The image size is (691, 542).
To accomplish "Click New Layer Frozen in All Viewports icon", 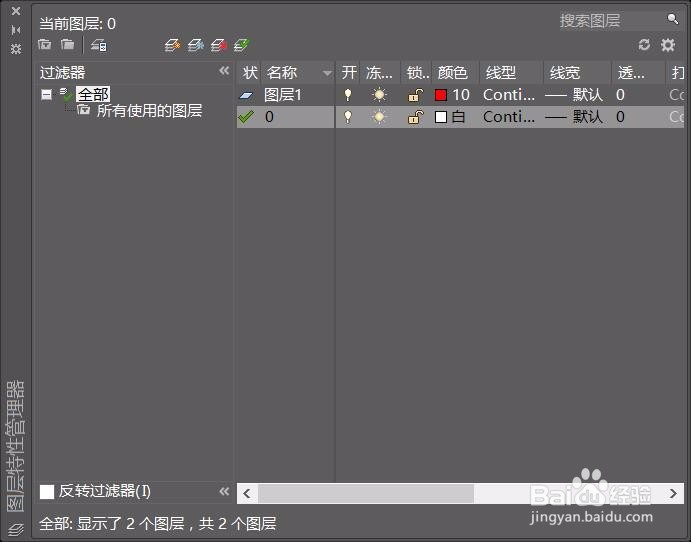I will (196, 45).
